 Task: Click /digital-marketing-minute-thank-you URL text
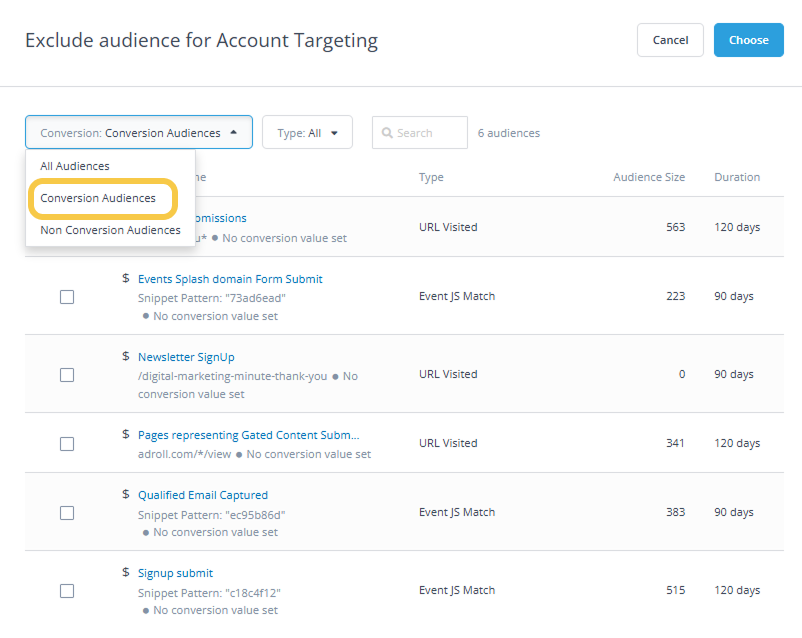[x=233, y=377]
